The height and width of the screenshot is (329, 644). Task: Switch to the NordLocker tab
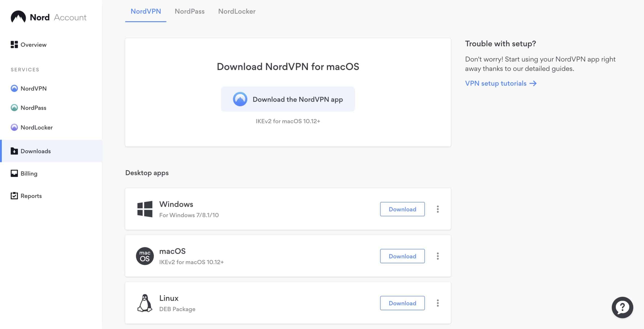coord(237,11)
